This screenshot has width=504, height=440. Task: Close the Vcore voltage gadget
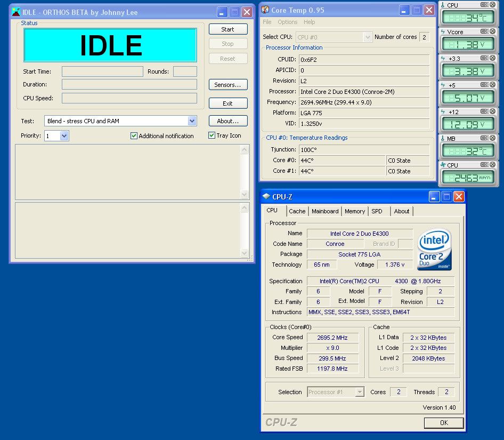(x=492, y=31)
